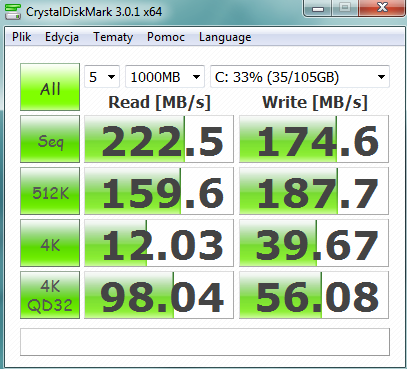The height and width of the screenshot is (369, 407).
Task: Open the Tematy menu
Action: 113,37
